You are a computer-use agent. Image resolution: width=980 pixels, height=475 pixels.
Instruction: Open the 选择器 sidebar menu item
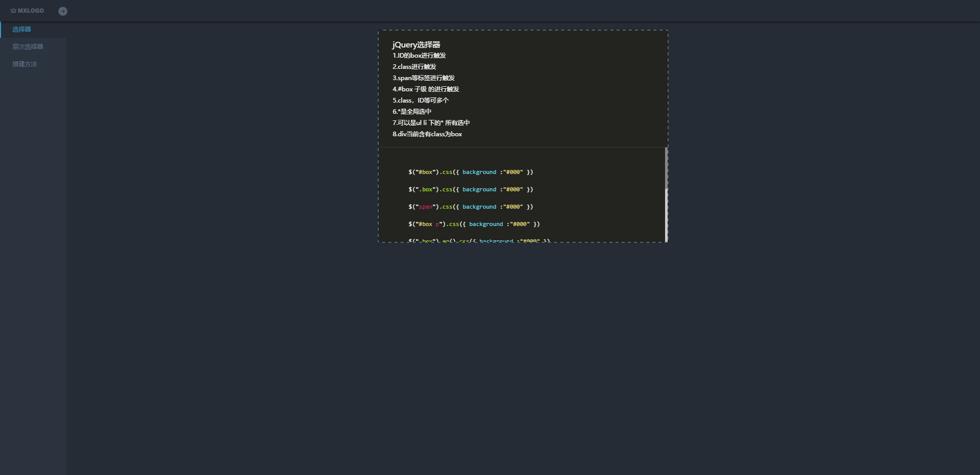coord(33,29)
